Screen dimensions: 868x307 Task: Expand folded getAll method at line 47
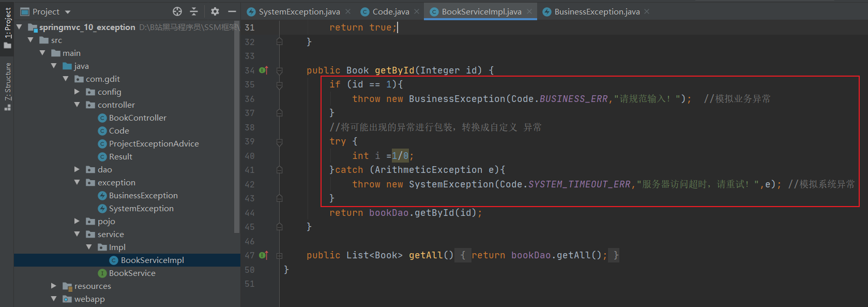click(279, 255)
